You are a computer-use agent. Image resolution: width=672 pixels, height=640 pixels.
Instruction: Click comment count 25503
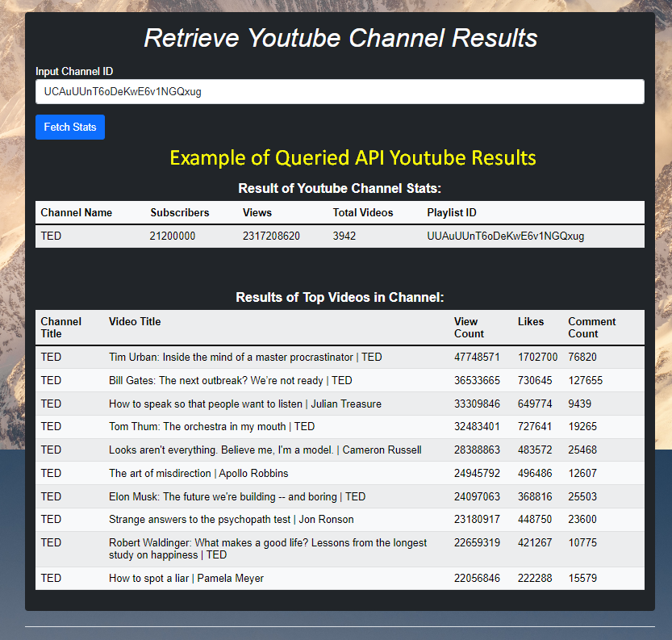pyautogui.click(x=582, y=496)
